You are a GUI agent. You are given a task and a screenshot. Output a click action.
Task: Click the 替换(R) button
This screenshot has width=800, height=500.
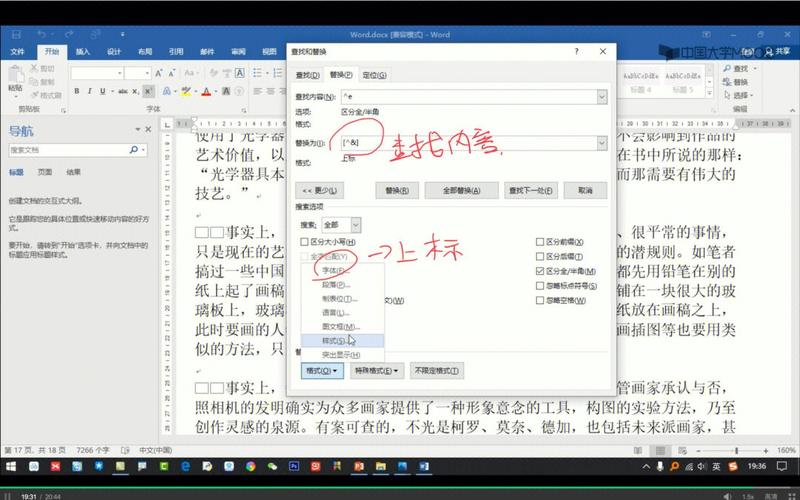point(397,190)
